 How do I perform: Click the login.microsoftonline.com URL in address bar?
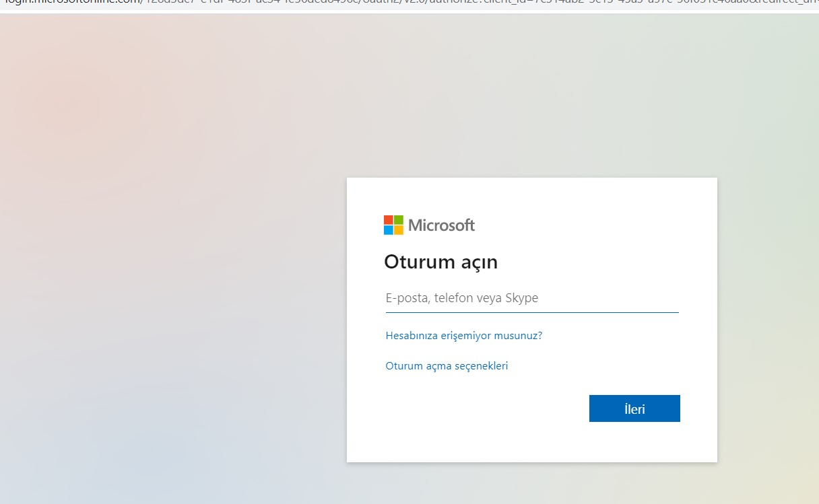pos(409,3)
